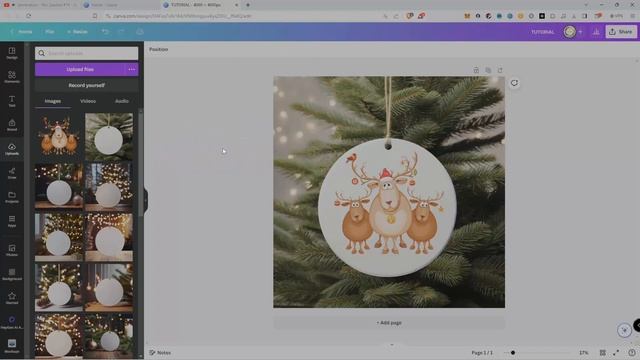The image size is (640, 360).
Task: Click the Record yourself button
Action: click(87, 85)
